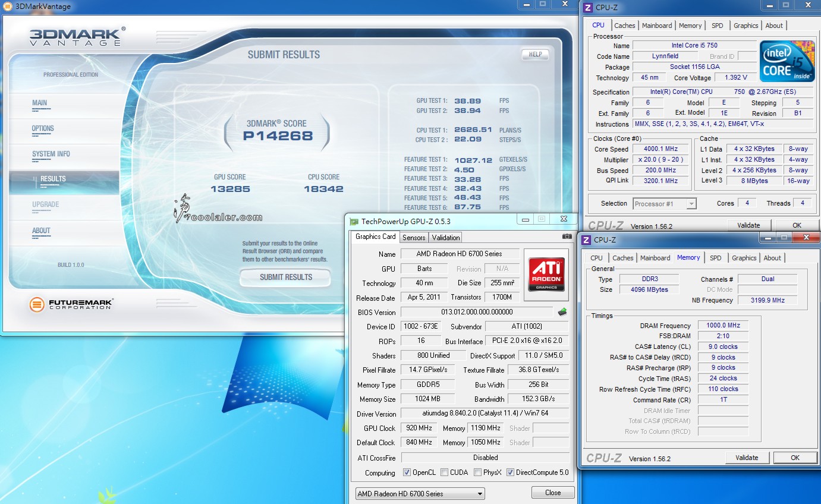Switch to Memory tab in top CPU-Z
Viewport: 821px width, 504px height.
(x=690, y=26)
